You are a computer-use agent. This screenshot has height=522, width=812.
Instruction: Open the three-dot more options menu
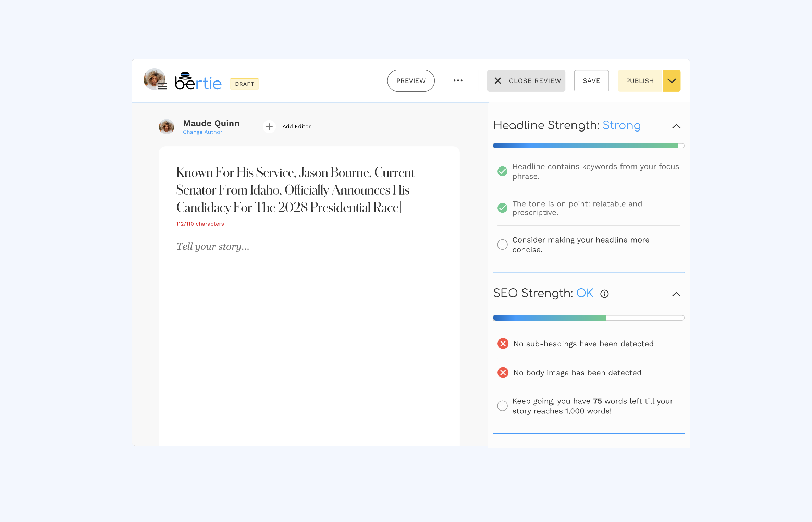458,80
